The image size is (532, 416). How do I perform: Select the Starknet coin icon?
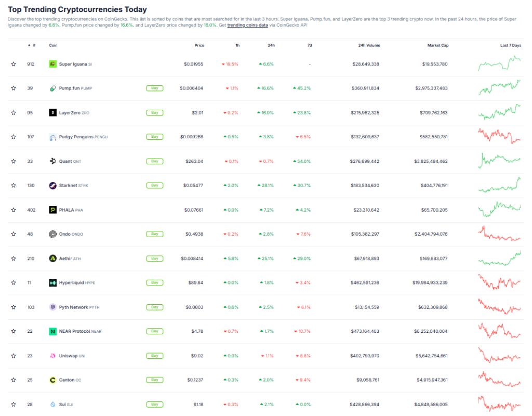click(52, 186)
